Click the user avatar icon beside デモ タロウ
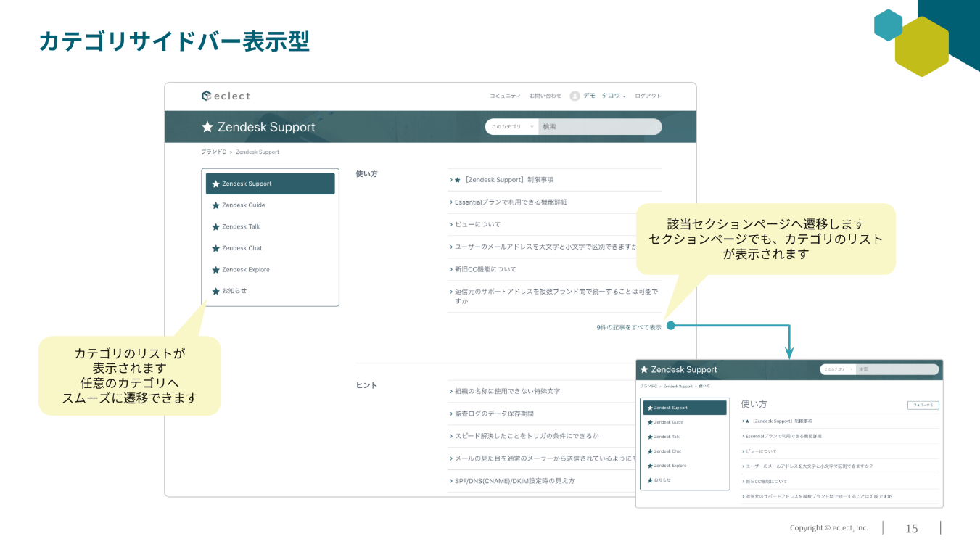Image resolution: width=980 pixels, height=547 pixels. tap(575, 96)
